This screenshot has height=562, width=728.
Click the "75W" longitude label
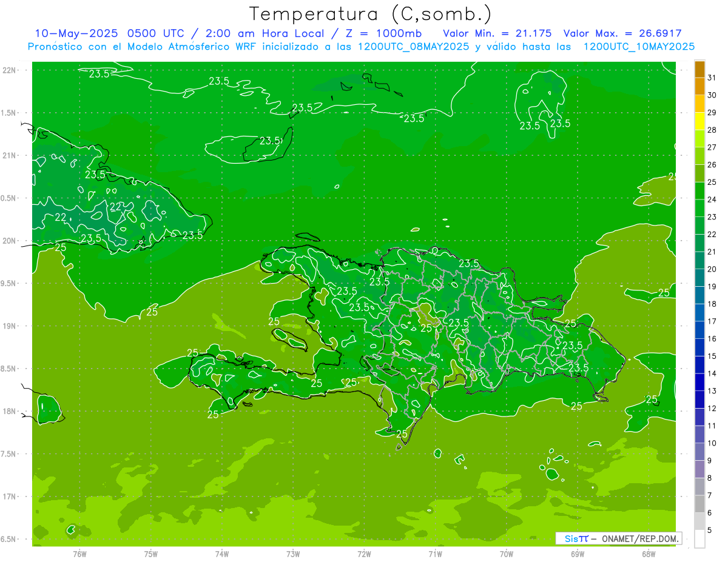click(x=151, y=555)
